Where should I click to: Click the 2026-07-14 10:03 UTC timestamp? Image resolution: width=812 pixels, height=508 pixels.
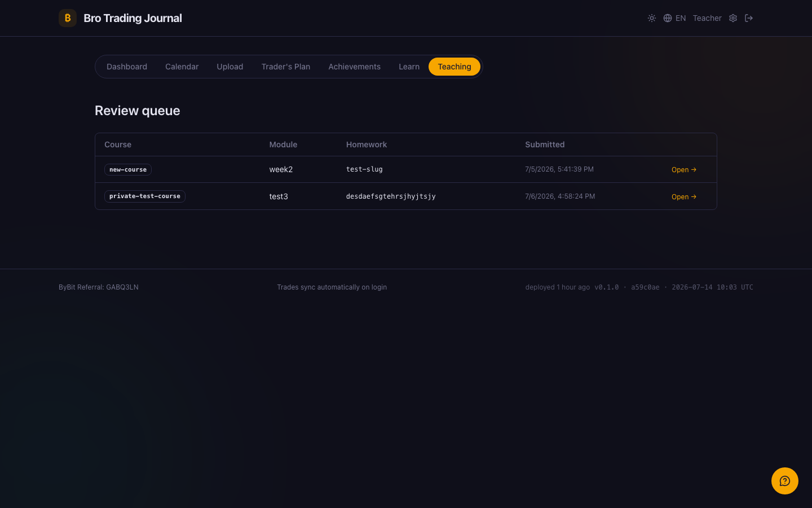712,287
